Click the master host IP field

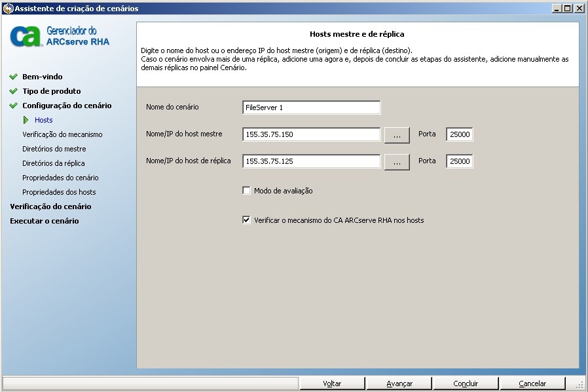click(x=311, y=134)
